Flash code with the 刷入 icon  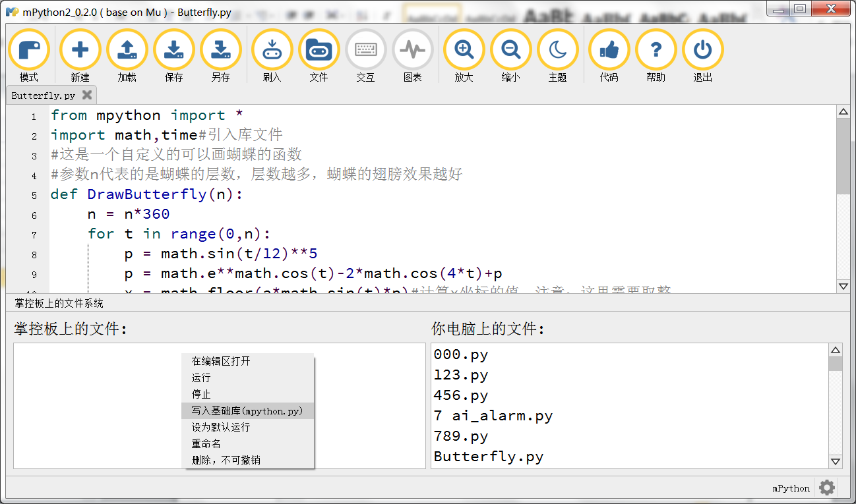point(272,50)
